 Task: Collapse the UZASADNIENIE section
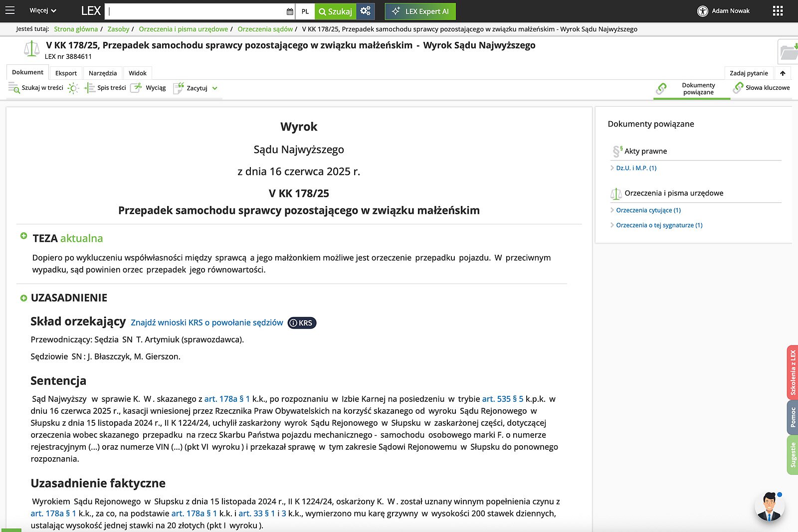coord(23,298)
